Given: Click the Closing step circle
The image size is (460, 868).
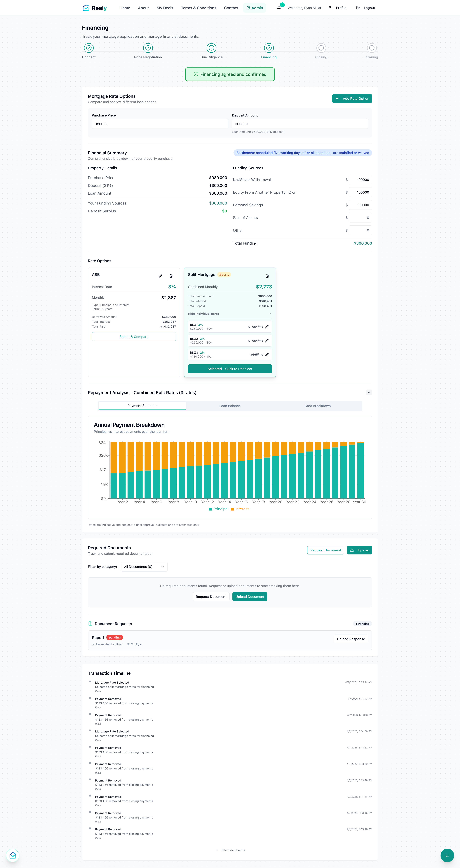Looking at the screenshot, I should [321, 48].
